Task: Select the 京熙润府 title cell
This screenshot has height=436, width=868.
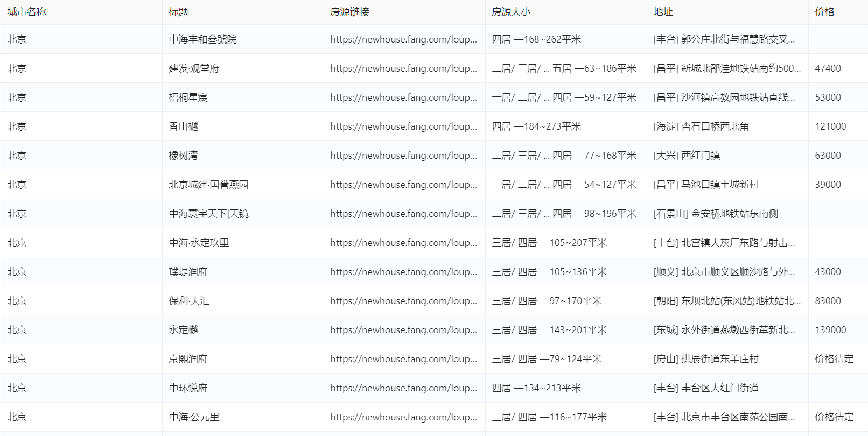Action: coord(188,359)
